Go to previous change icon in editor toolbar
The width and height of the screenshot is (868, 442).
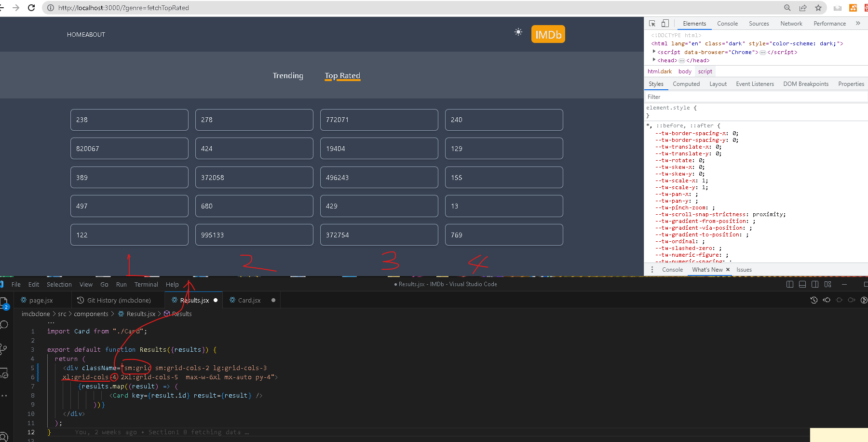(x=827, y=300)
